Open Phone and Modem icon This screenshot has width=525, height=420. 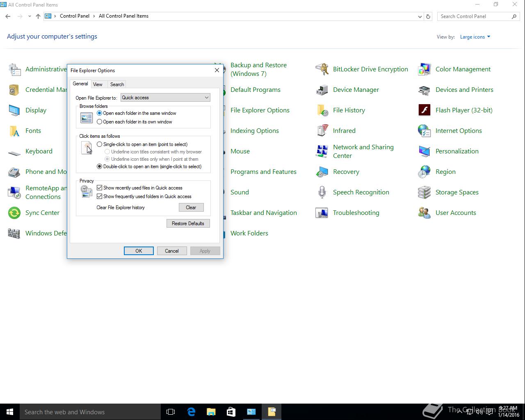click(x=14, y=172)
